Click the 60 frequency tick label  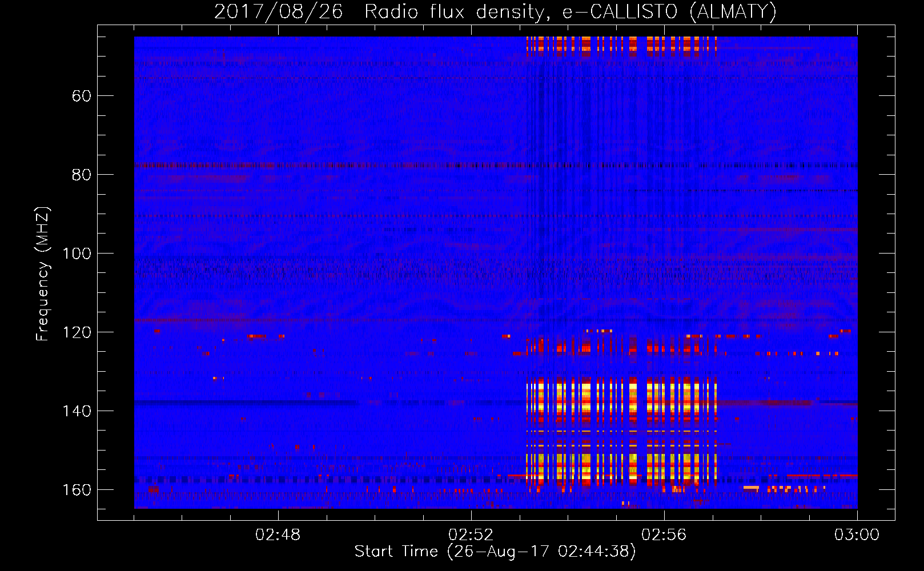pyautogui.click(x=82, y=96)
